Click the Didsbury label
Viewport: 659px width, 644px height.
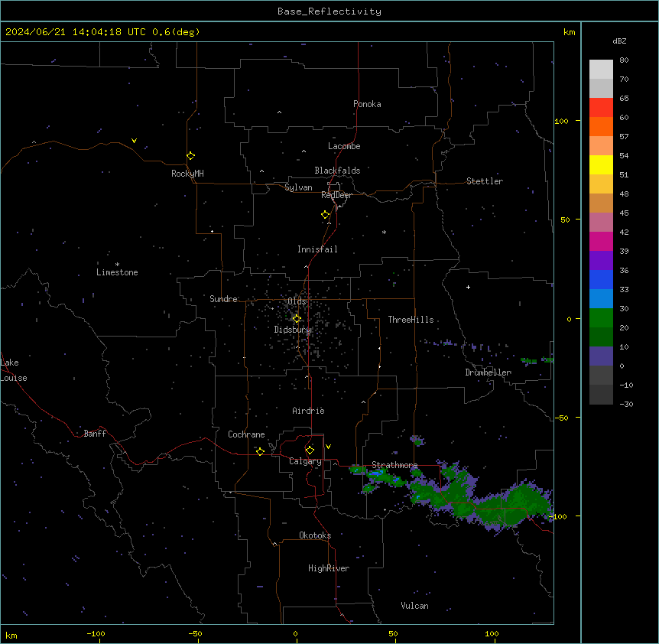tap(293, 330)
